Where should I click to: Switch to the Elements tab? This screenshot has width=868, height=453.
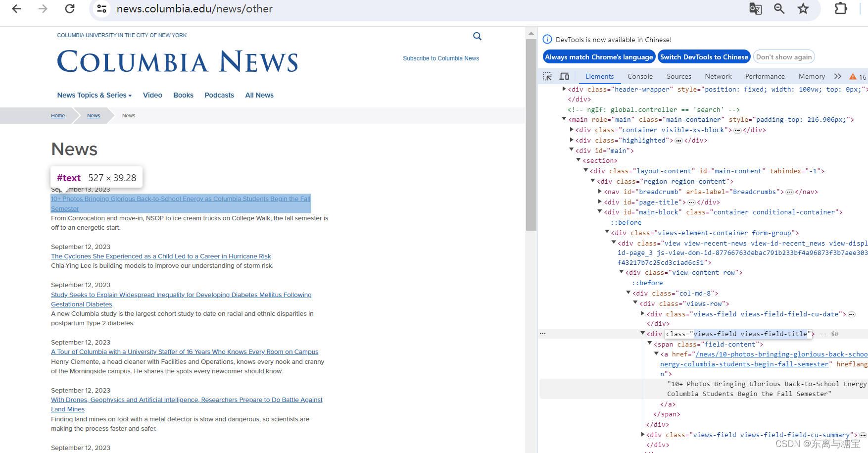pos(599,76)
